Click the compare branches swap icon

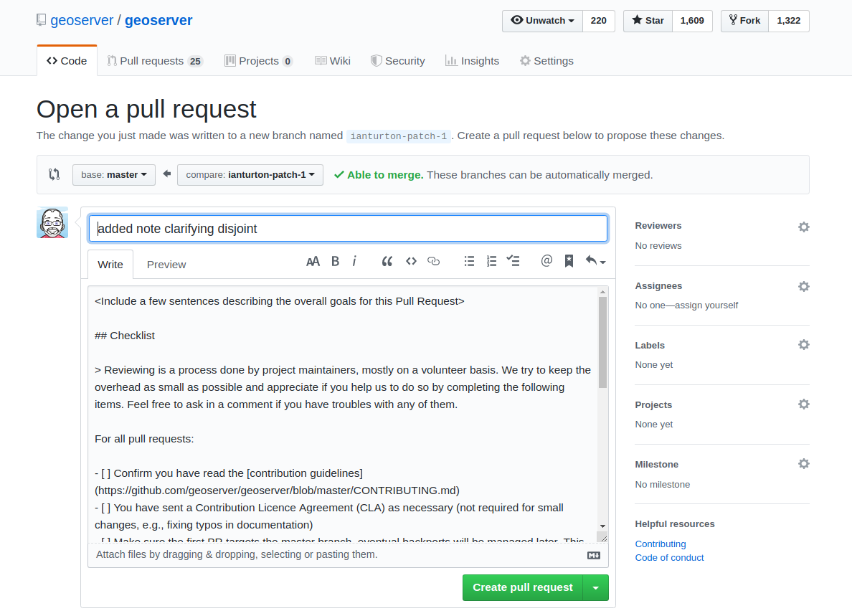point(54,174)
